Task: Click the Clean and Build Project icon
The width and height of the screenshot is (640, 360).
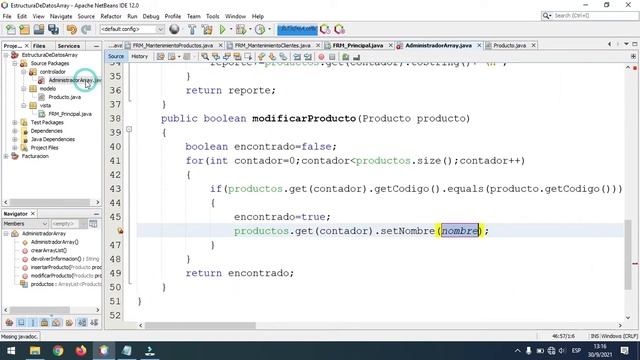Action: 207,29
